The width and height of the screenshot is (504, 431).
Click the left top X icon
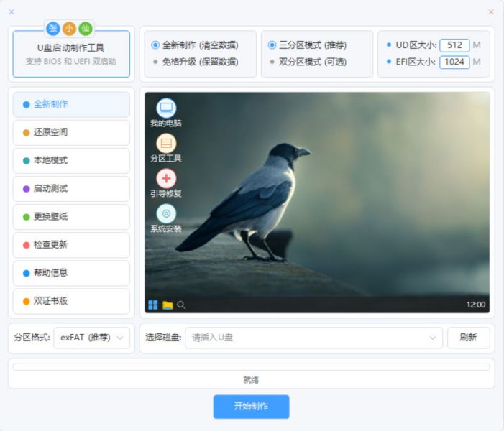12,12
